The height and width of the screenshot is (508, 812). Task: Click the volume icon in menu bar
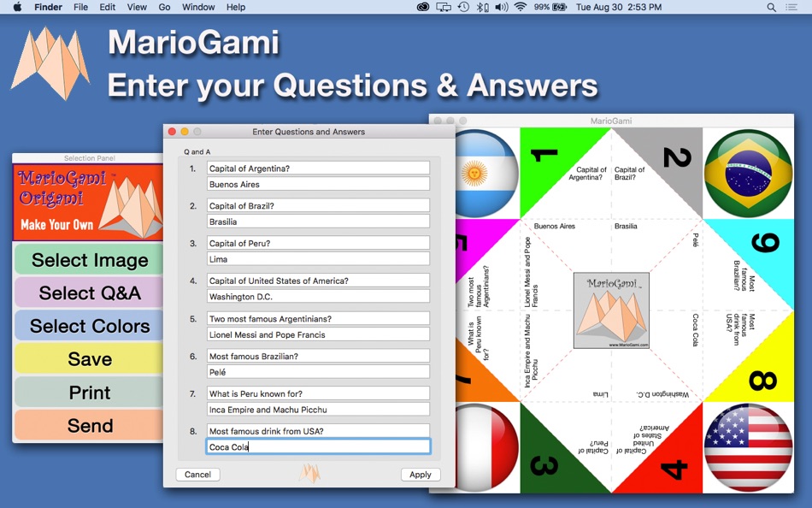(x=501, y=7)
